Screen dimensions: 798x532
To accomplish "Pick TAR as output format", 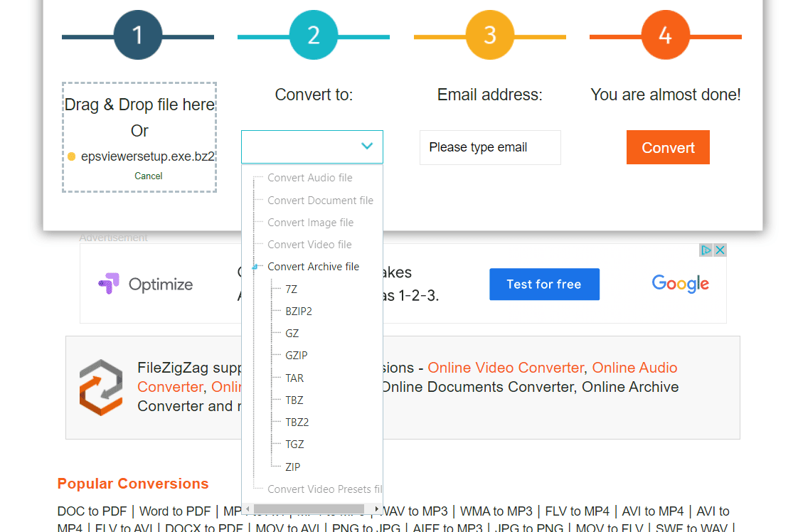I will [x=294, y=378].
